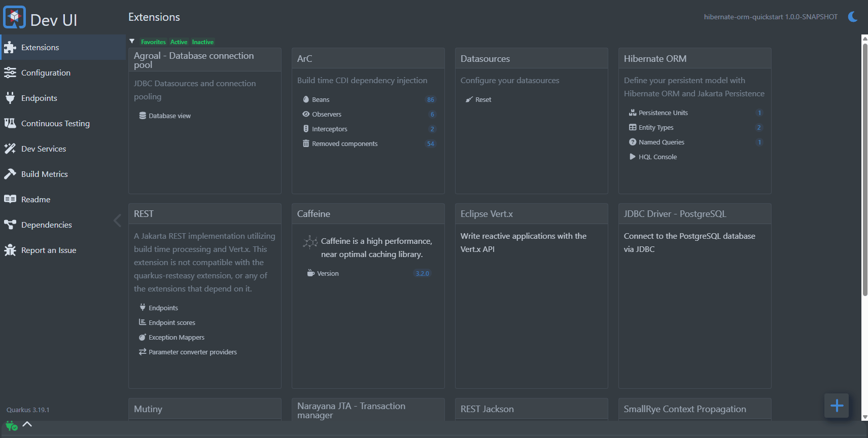
Task: Click the page vertical scrollbar thumb
Action: pos(865,170)
